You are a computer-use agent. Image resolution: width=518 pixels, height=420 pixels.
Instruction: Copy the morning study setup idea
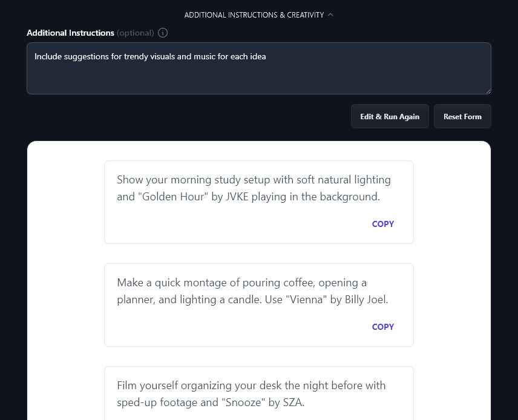(x=382, y=224)
